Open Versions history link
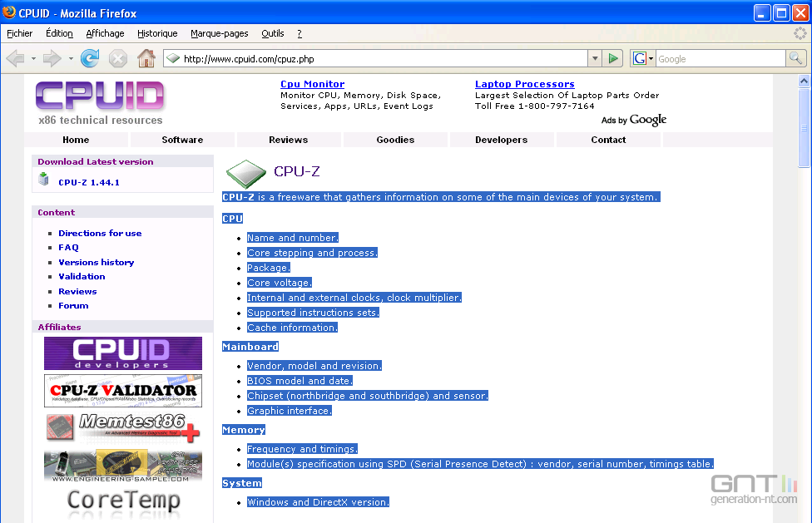The width and height of the screenshot is (812, 523). (x=97, y=262)
